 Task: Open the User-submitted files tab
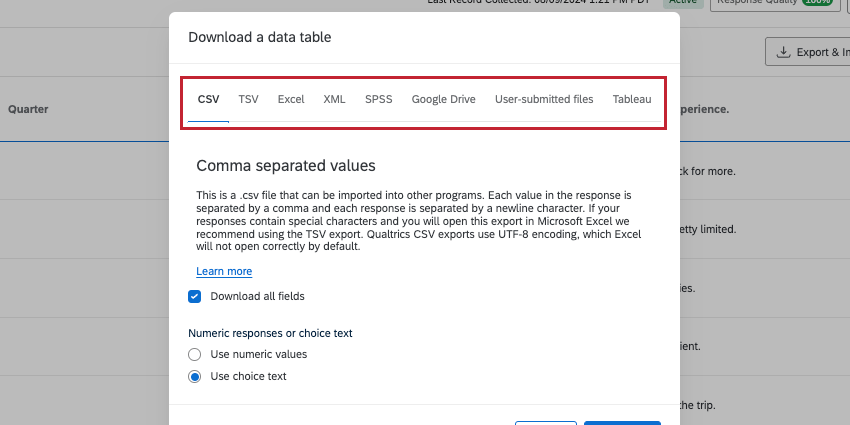[x=544, y=99]
